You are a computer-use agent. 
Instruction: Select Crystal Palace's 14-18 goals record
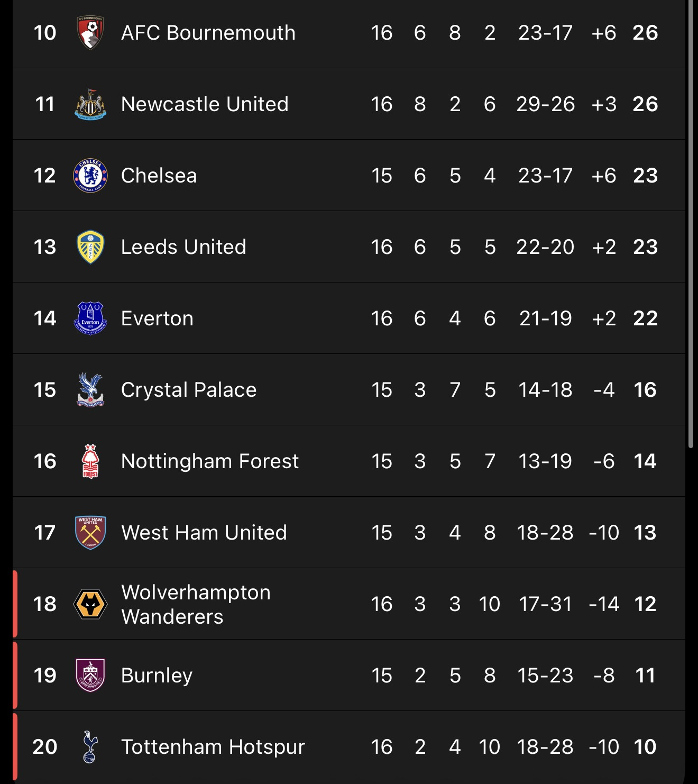[545, 390]
